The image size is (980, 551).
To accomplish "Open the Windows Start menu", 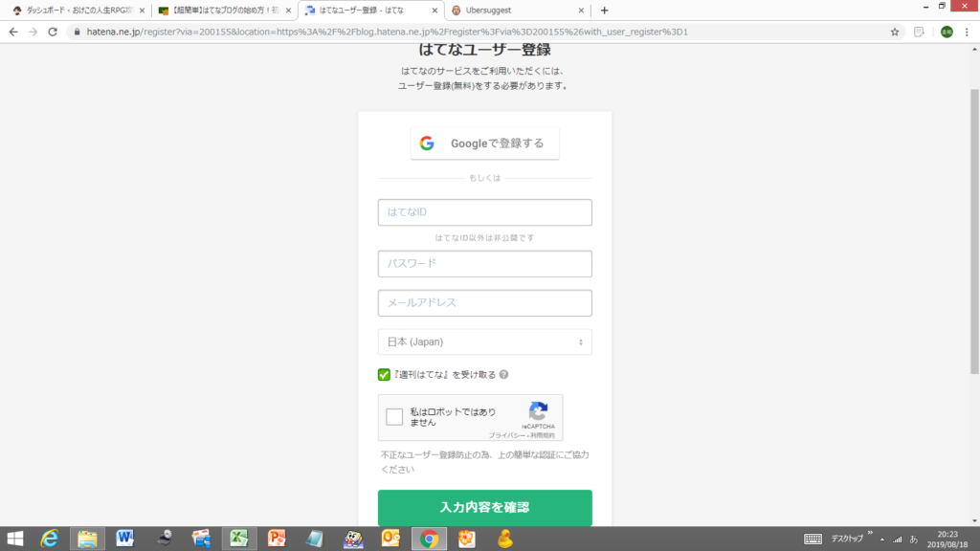I will coord(14,539).
